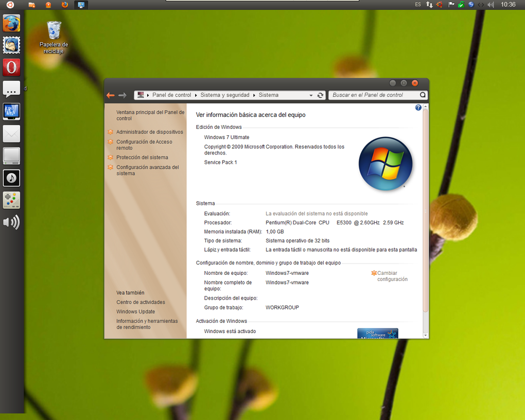Launch the music note player dock icon
The image size is (525, 420).
[11, 178]
